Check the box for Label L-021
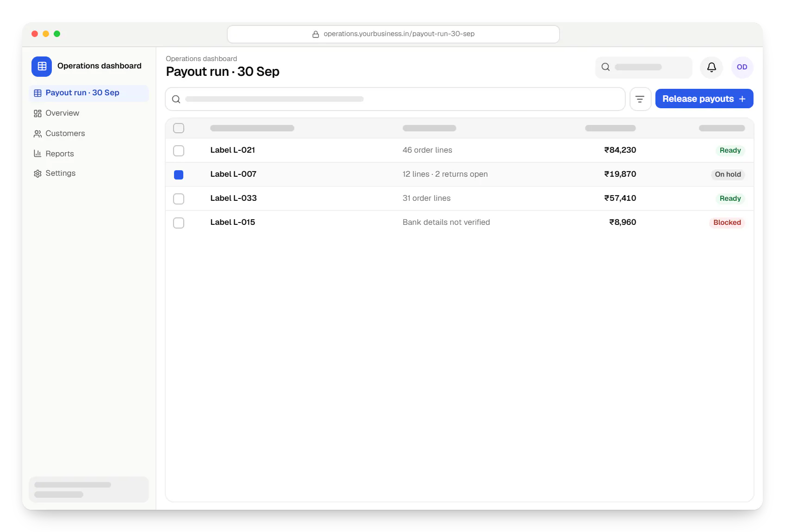Screen dimensions: 785x532 pyautogui.click(x=179, y=150)
